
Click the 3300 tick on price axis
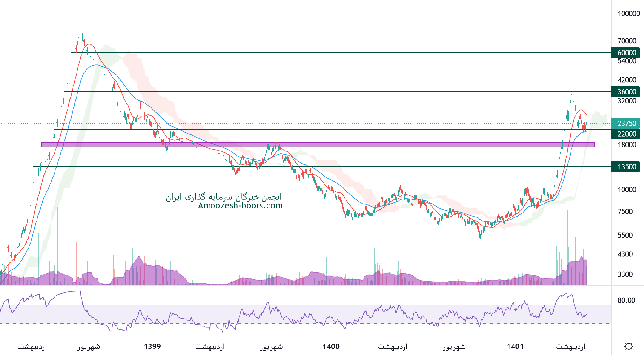point(625,274)
